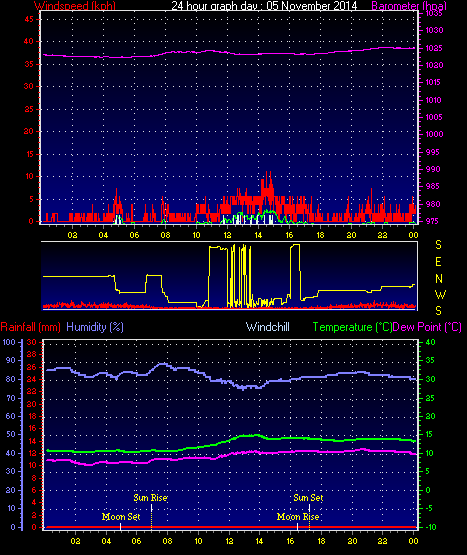Viewport: 467px width, 555px height.
Task: Click the 1025 barometer scale value
Action: point(434,48)
